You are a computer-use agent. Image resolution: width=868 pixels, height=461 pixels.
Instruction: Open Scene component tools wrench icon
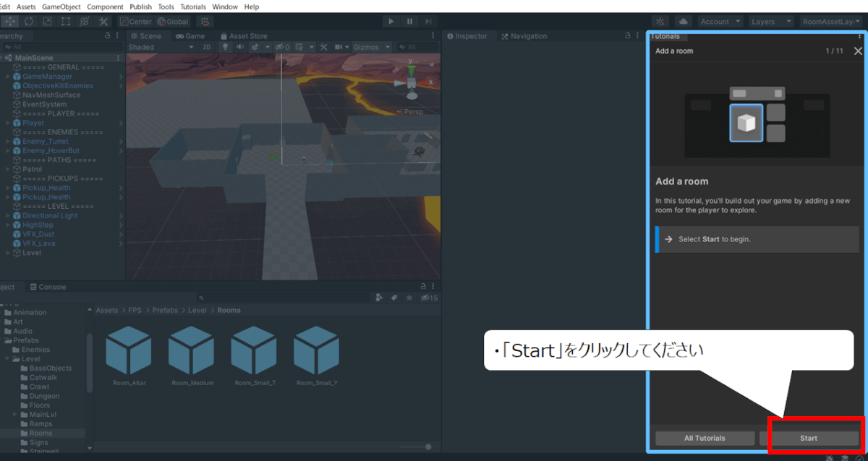tap(323, 47)
